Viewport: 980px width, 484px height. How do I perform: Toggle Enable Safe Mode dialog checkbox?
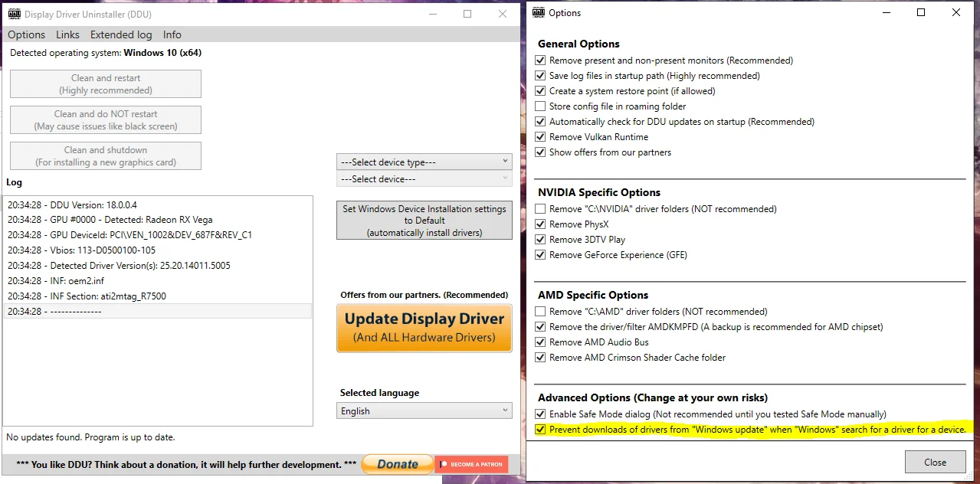tap(541, 414)
